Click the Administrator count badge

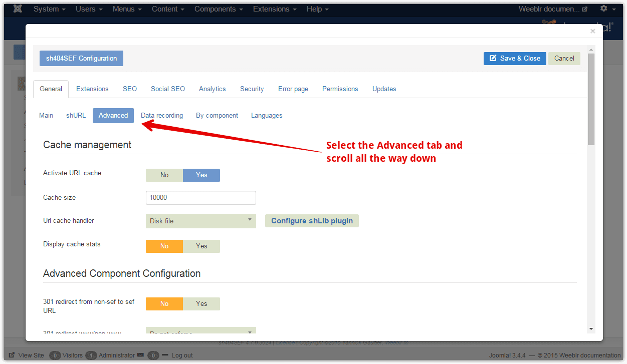91,355
